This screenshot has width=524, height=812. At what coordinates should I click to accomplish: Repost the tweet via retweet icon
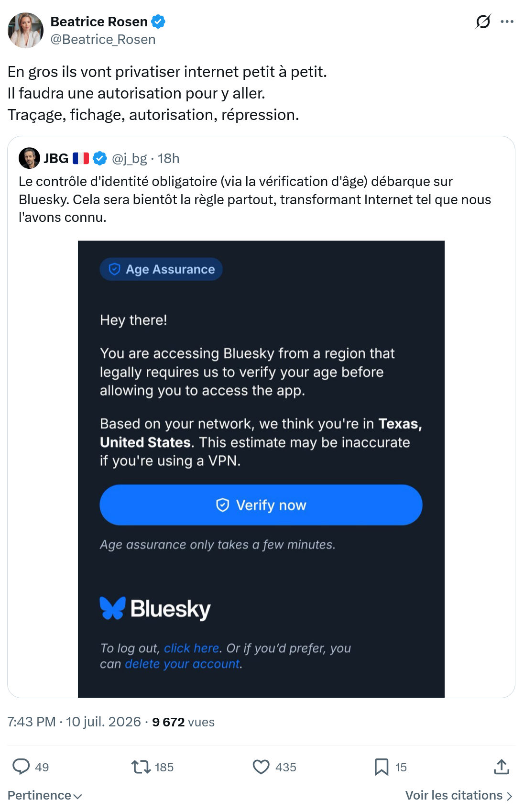pos(141,767)
